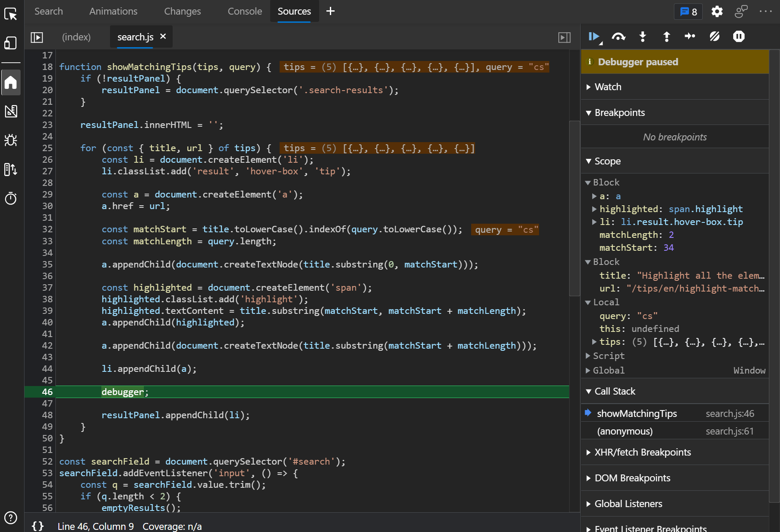Expand the tips variable in Local scope

coord(594,342)
